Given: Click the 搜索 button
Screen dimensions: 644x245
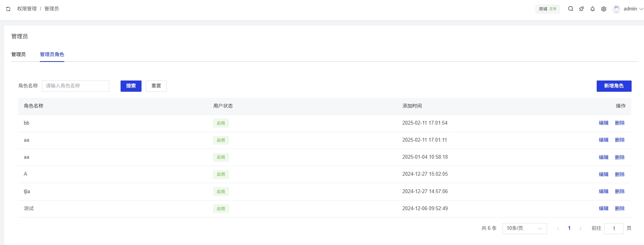Looking at the screenshot, I should 131,86.
